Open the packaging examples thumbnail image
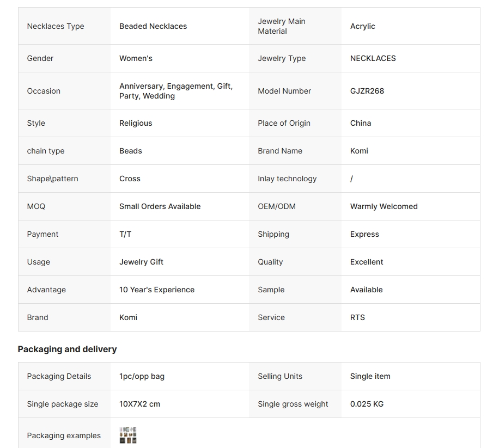The width and height of the screenshot is (487, 448). pos(128,435)
